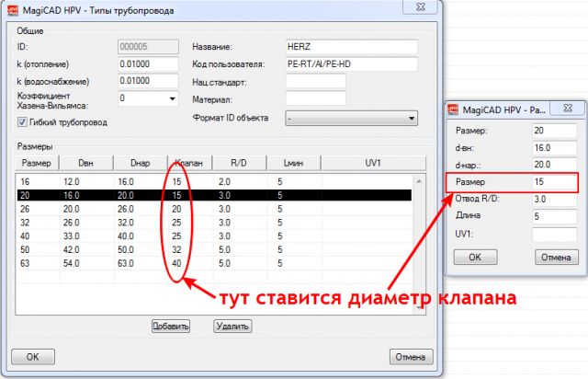Viewport: 588px width, 379px height.
Task: Select the highlighted row with size 20
Action: (214, 195)
